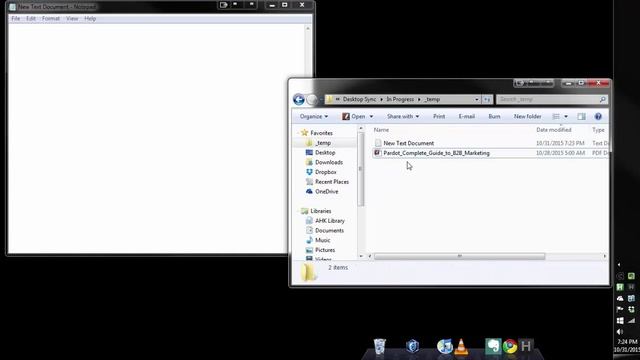Click the New Text Document file icon
Viewport: 640px width, 360px height.
[x=378, y=143]
